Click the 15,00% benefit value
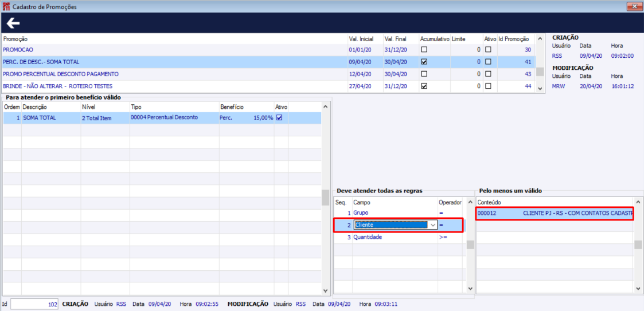644x311 pixels. click(263, 118)
